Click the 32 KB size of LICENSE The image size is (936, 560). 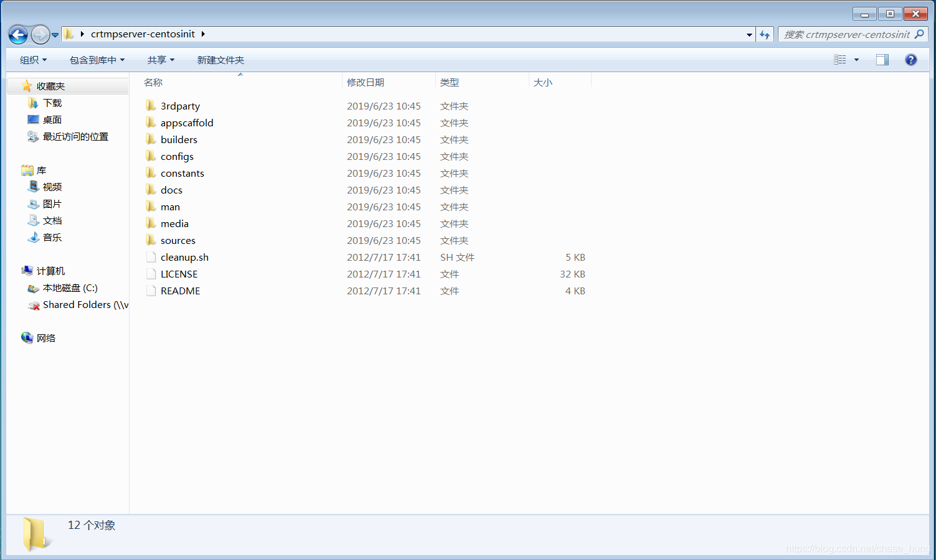[x=572, y=274]
